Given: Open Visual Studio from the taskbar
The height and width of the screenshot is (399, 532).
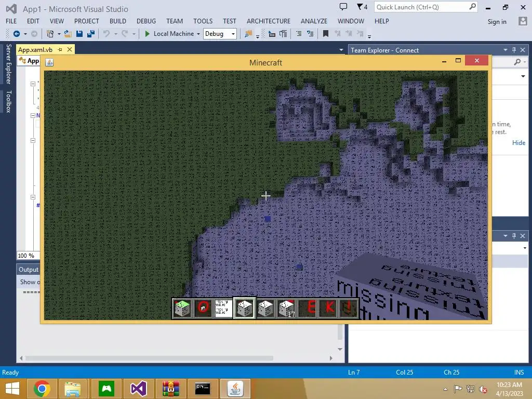Looking at the screenshot, I should point(139,389).
